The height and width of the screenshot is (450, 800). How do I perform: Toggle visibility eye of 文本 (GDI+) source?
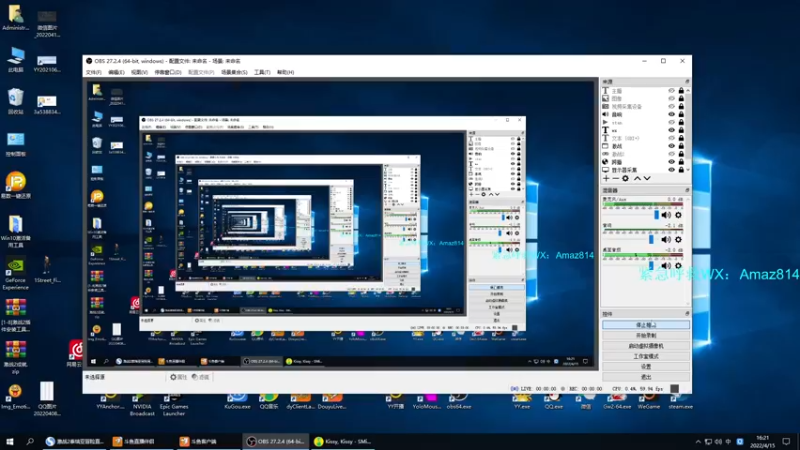coord(671,138)
